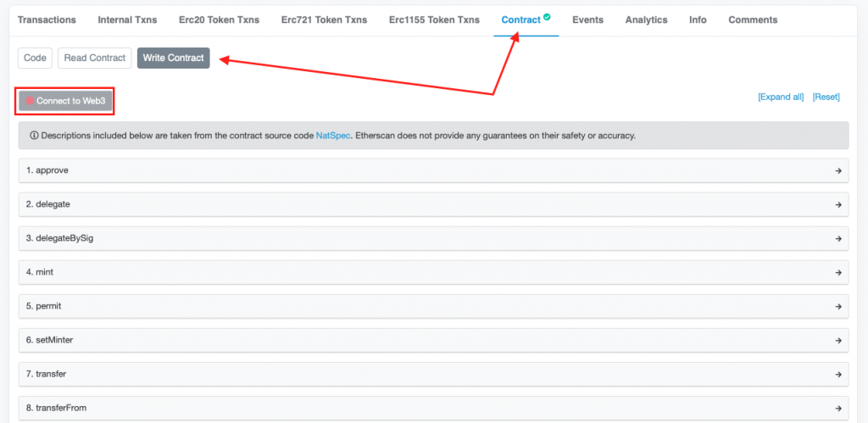The height and width of the screenshot is (423, 868).
Task: Open the NatSpec link
Action: pos(333,135)
